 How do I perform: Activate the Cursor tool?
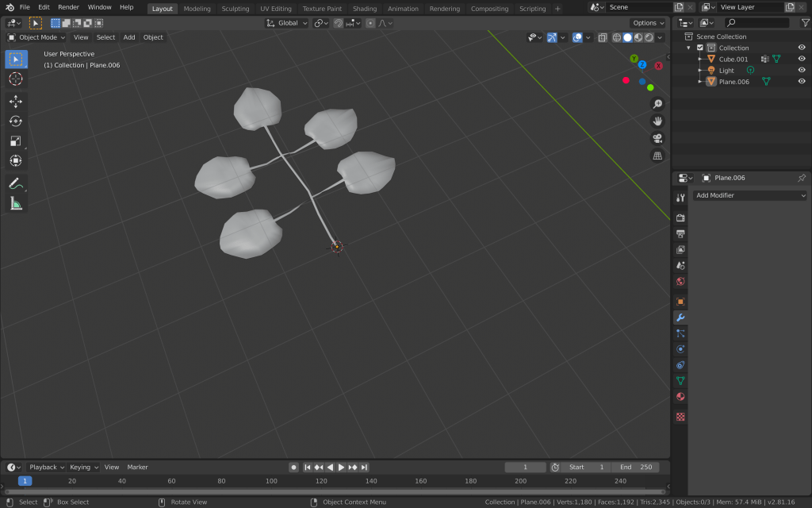coord(16,79)
